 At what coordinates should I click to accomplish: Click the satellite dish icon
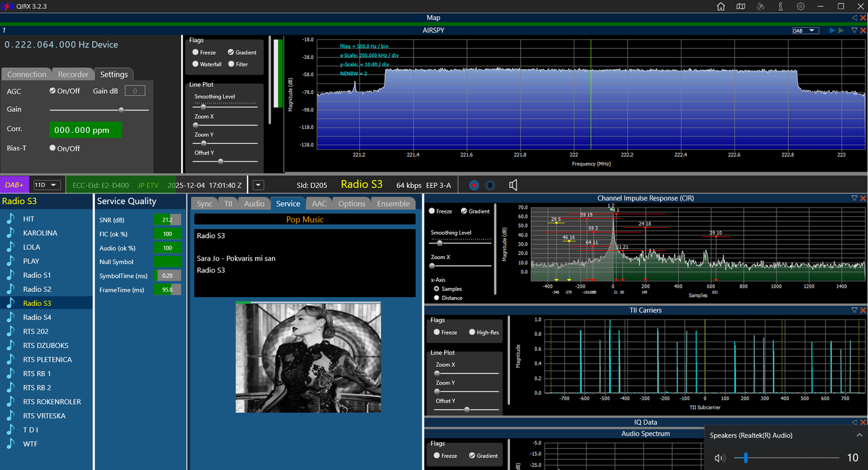pos(761,6)
